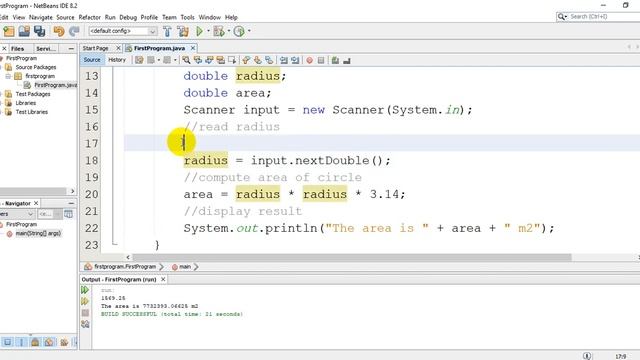The height and width of the screenshot is (360, 640).
Task: Click breadcrumb arrow after firstprogram.FirstProgram
Action: coord(161,267)
